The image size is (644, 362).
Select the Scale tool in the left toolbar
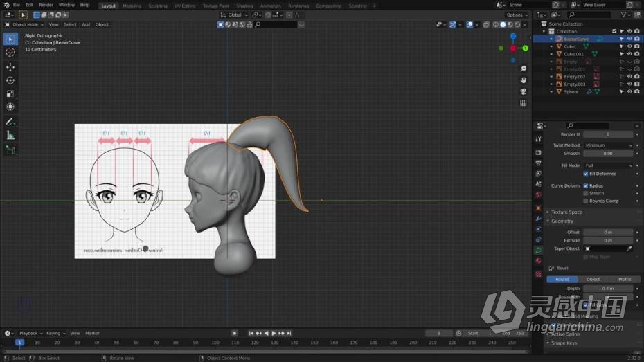tap(10, 93)
